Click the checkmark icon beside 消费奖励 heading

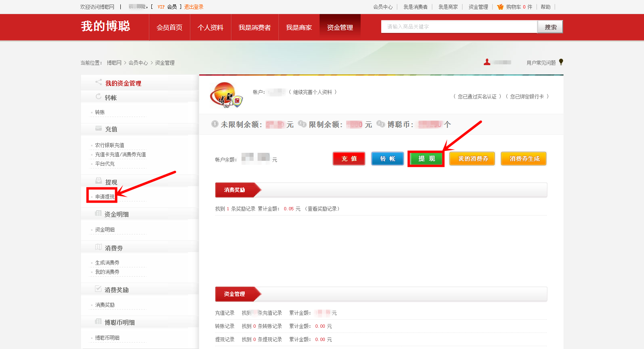pyautogui.click(x=98, y=289)
